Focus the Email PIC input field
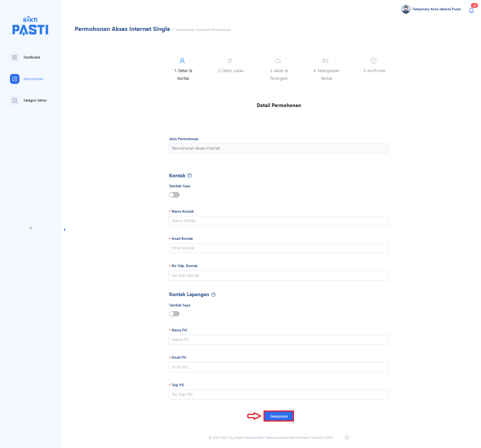 [x=279, y=367]
